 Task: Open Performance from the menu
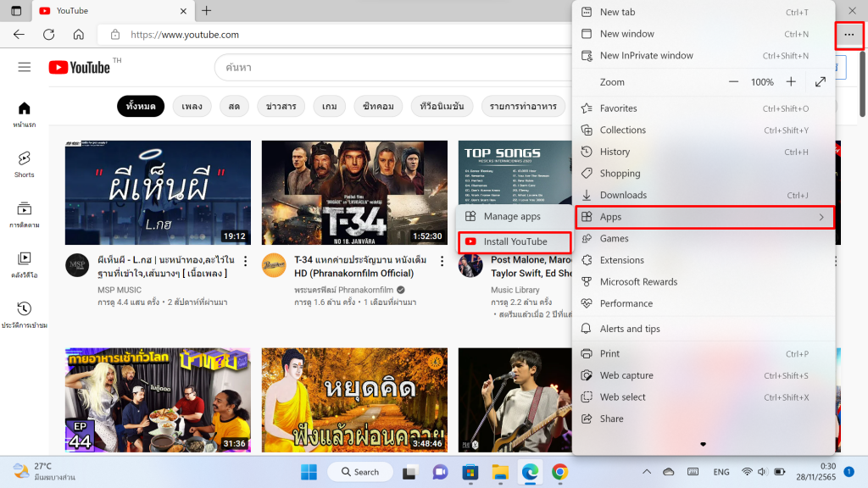point(703,303)
